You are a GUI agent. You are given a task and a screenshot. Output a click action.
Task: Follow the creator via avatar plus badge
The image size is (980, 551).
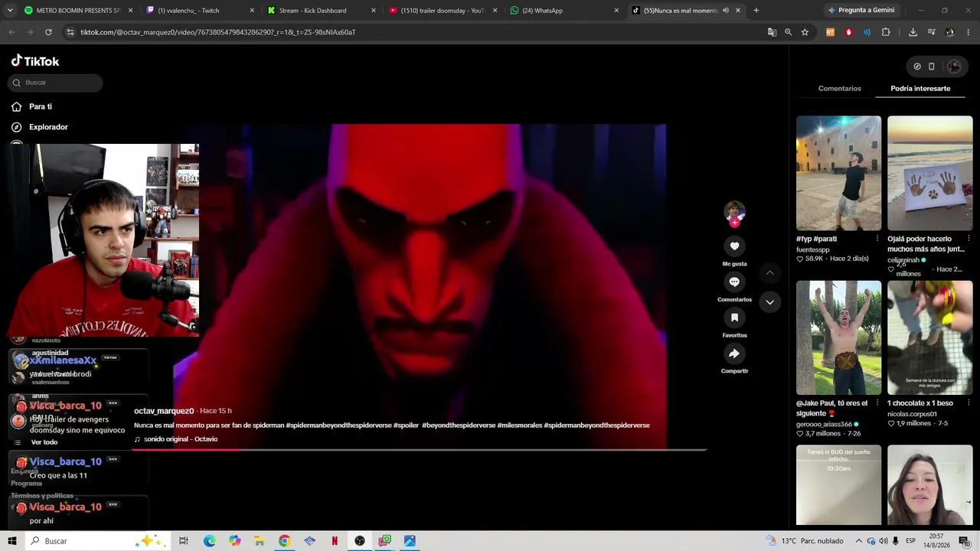point(734,223)
